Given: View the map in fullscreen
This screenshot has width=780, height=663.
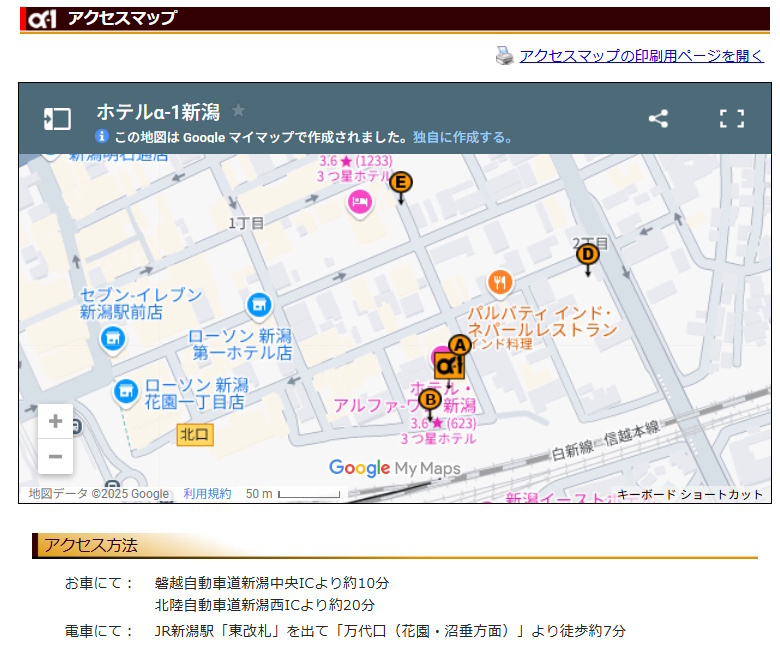Looking at the screenshot, I should pos(732,119).
